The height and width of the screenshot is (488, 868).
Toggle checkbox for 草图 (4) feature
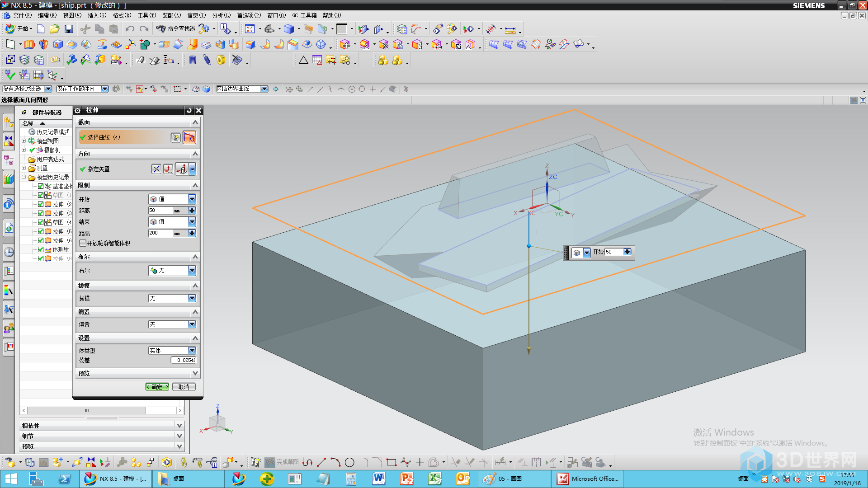point(41,222)
